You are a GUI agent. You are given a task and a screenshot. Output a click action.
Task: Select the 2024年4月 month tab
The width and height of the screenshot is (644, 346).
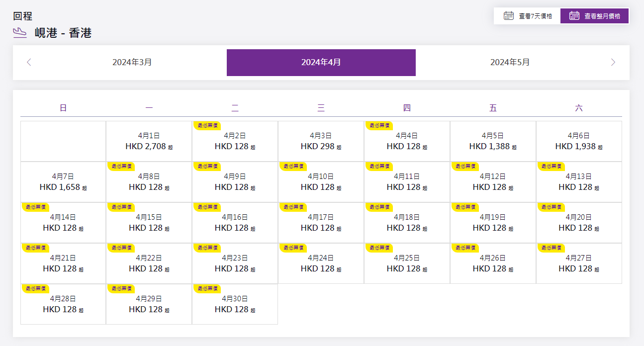coord(321,62)
